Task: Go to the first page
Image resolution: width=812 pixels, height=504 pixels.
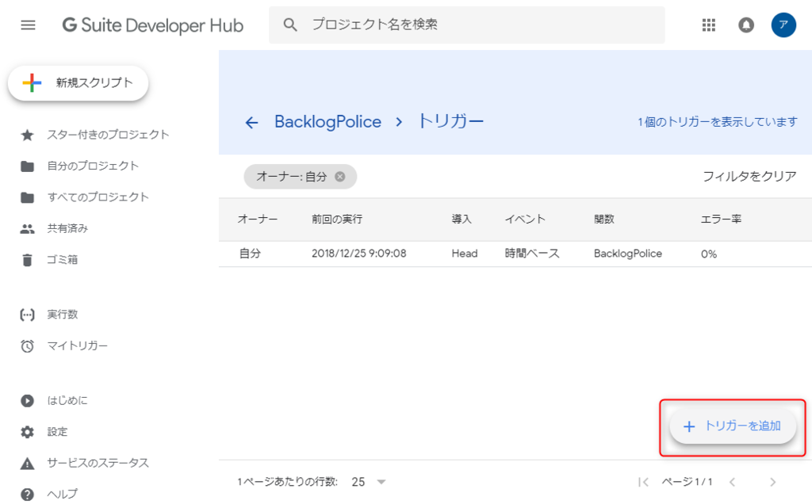Action: 643,483
